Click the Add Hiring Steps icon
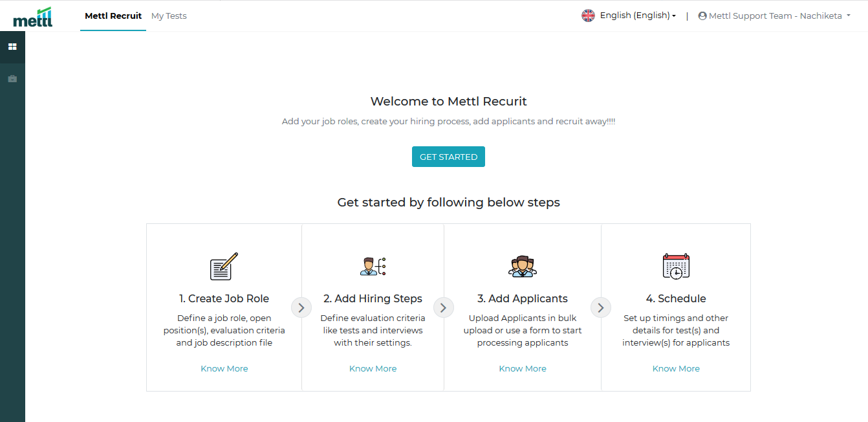The image size is (868, 422). (x=373, y=266)
